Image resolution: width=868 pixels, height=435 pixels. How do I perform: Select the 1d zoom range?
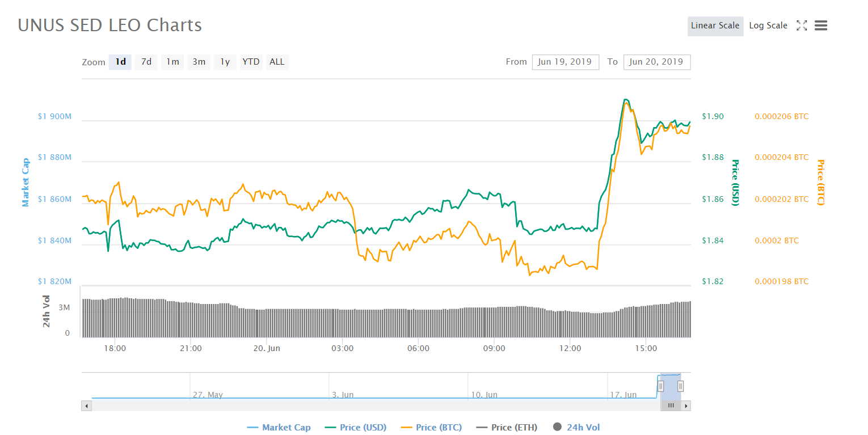[121, 62]
